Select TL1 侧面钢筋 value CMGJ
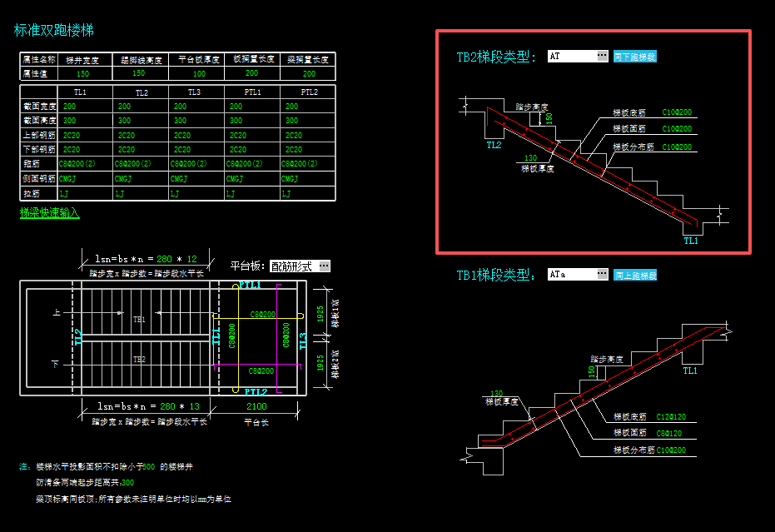The height and width of the screenshot is (532, 775). tap(67, 179)
